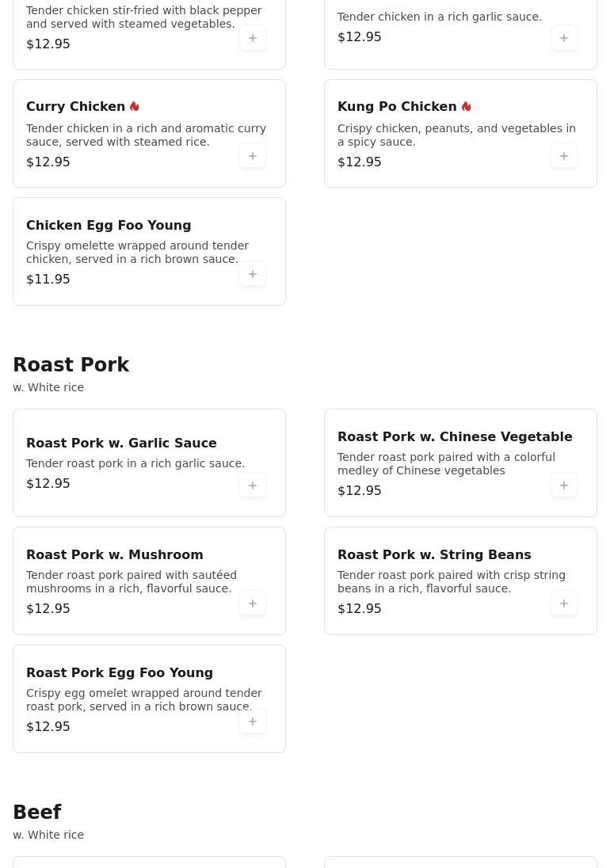The image size is (610, 868).
Task: Add the chicken in garlic sauce item
Action: pos(563,38)
